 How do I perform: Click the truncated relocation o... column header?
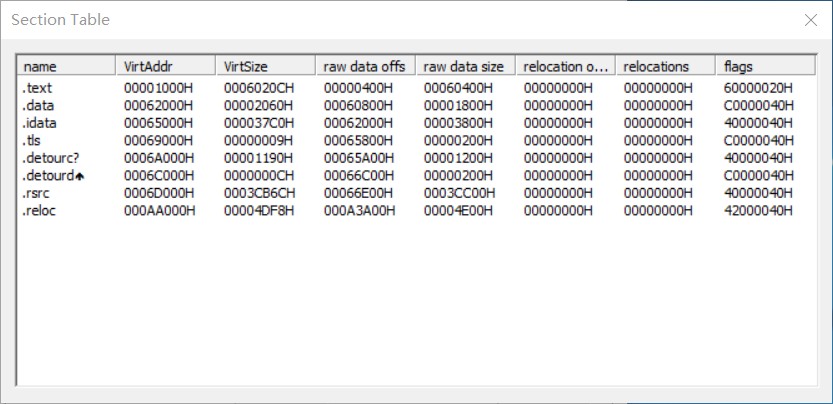(565, 66)
